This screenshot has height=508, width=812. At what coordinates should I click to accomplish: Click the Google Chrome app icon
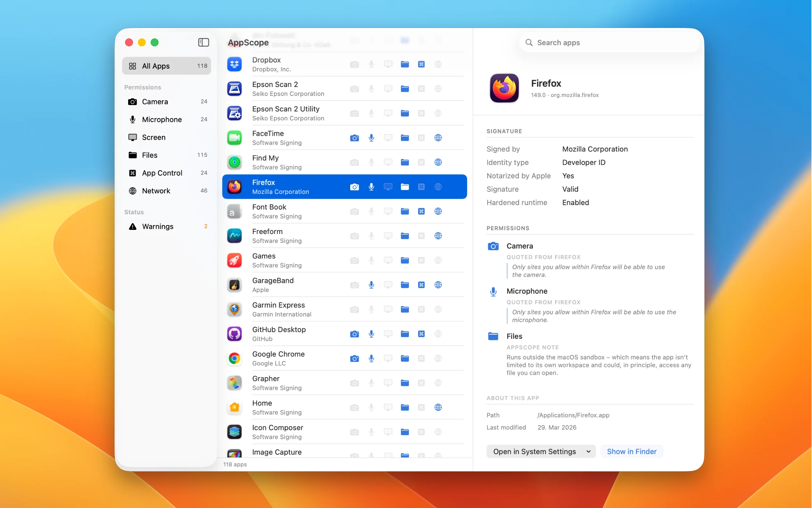point(234,358)
